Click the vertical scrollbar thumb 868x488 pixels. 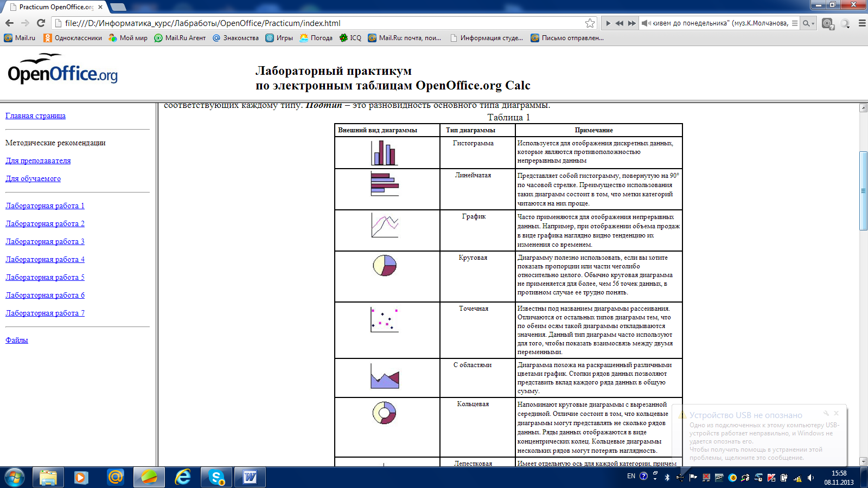coord(863,191)
